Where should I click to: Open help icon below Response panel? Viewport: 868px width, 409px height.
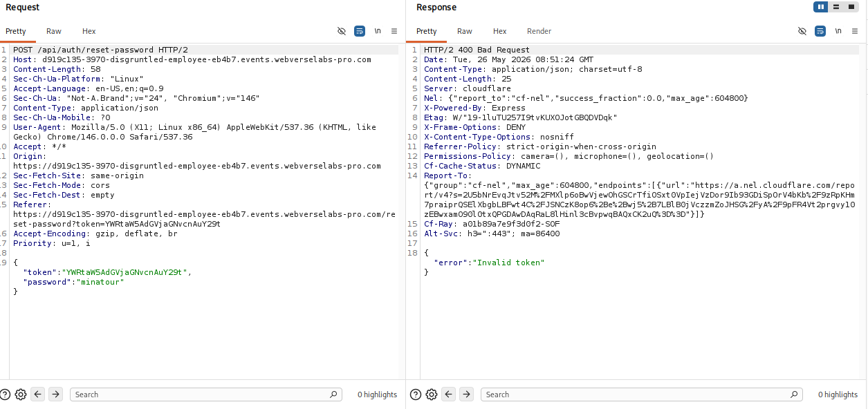tap(416, 394)
